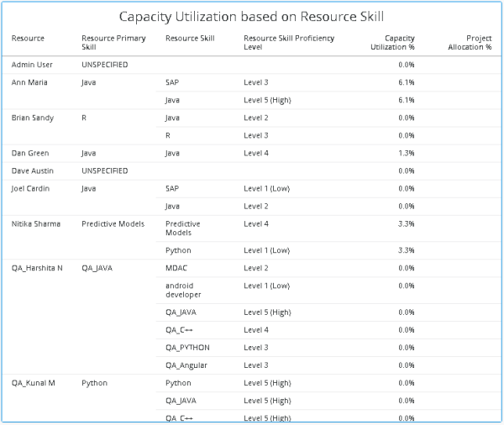This screenshot has width=504, height=425.
Task: Select the Admin User resource row
Action: 32,65
